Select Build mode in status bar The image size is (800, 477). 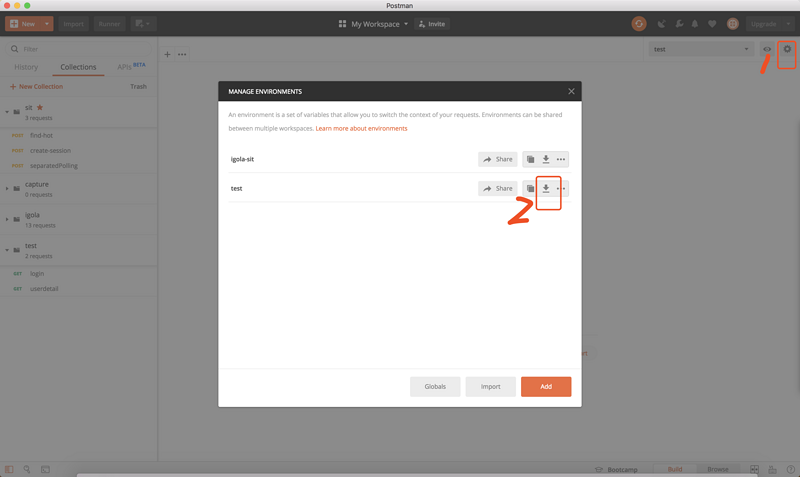click(x=674, y=469)
